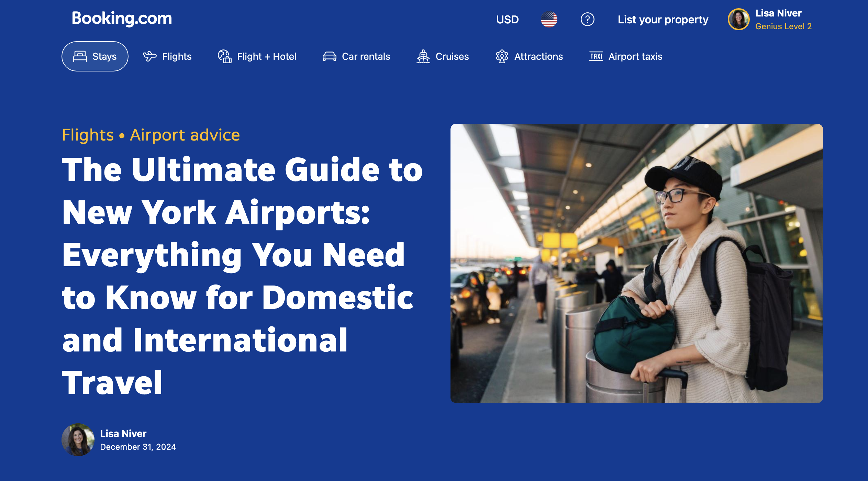This screenshot has height=481, width=868.
Task: Click the Flight + Hotel globe icon
Action: pos(224,56)
